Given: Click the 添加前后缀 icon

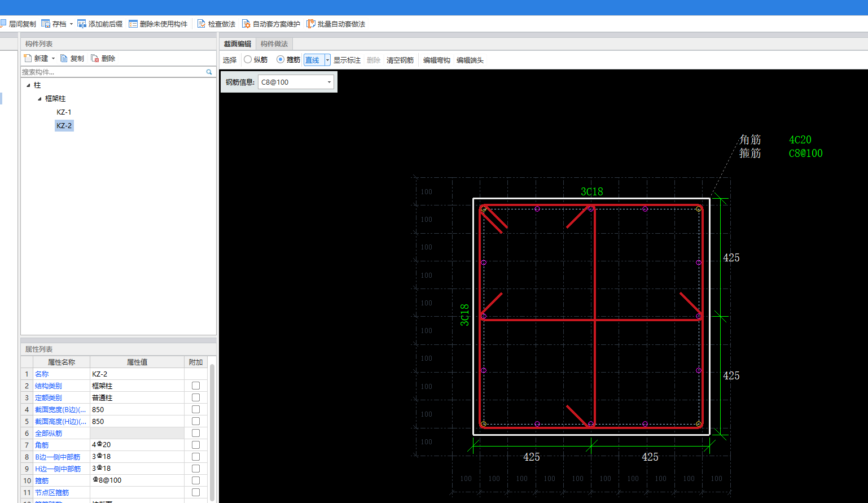Looking at the screenshot, I should [82, 24].
